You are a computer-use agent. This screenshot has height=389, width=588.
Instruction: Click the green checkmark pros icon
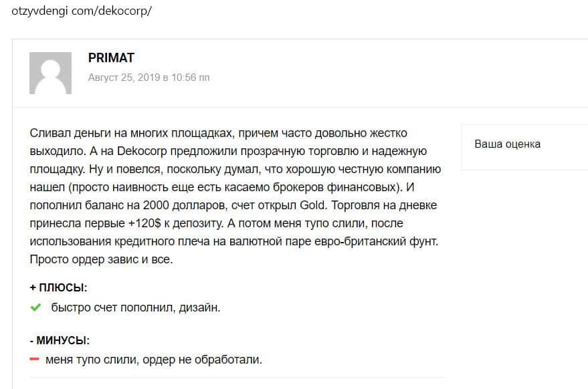[36, 307]
